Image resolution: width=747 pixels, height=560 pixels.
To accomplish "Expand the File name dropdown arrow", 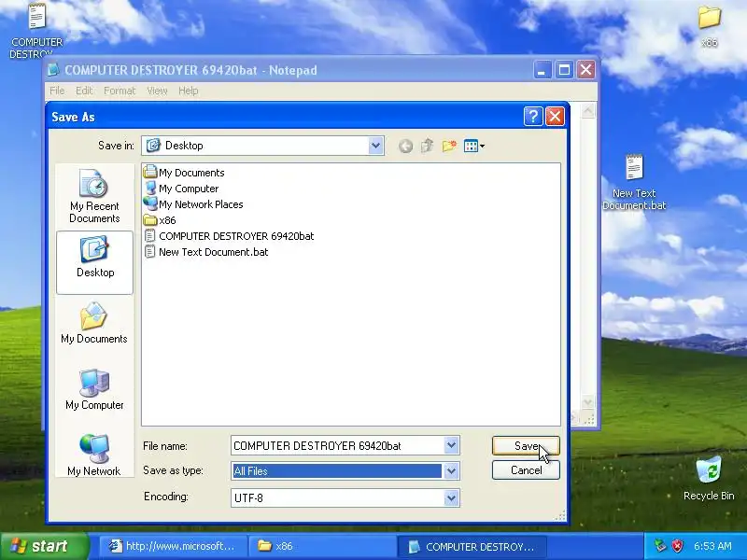I will tap(451, 445).
